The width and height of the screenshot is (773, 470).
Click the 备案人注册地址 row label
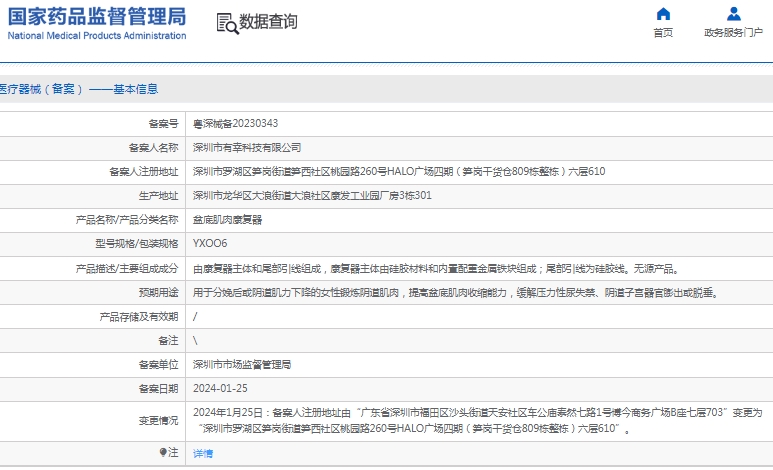[143, 172]
